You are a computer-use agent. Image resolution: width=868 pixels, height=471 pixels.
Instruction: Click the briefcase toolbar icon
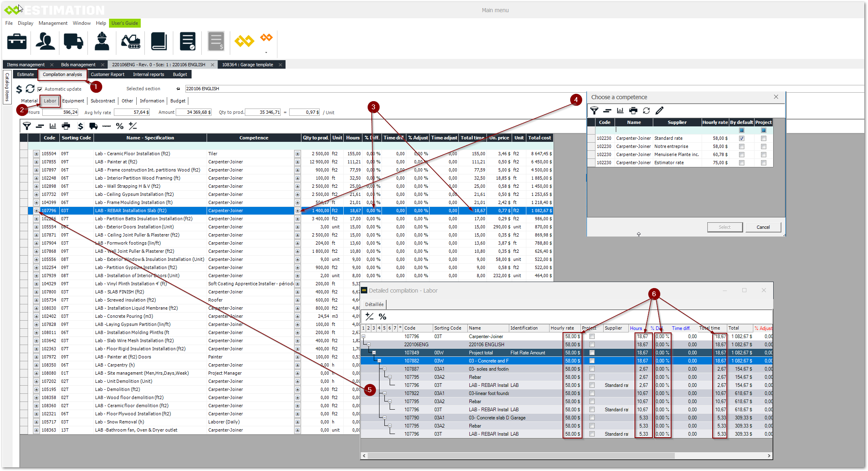[x=17, y=41]
